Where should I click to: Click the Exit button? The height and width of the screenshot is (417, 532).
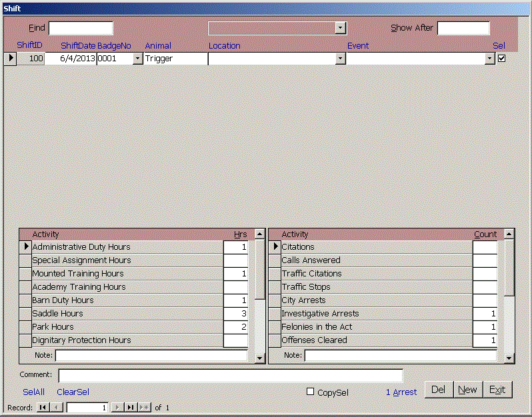[497, 390]
